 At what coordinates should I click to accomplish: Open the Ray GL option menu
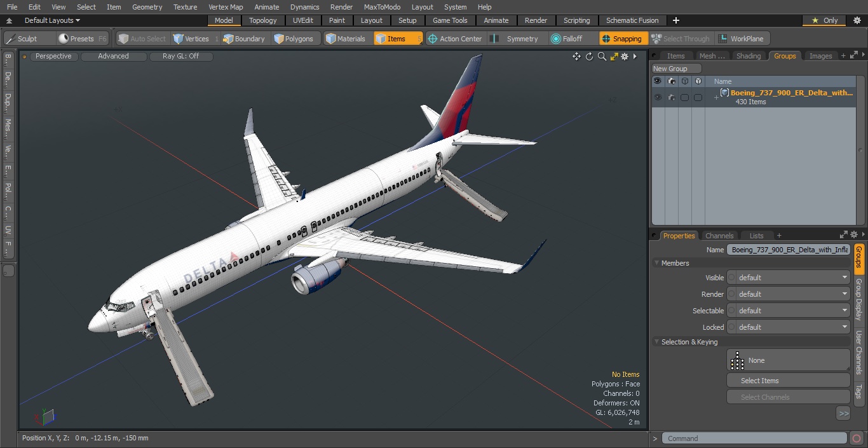tap(181, 57)
